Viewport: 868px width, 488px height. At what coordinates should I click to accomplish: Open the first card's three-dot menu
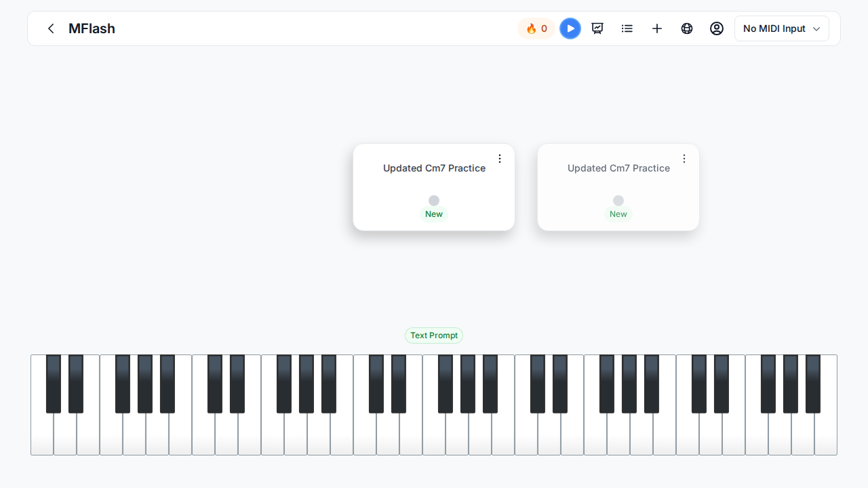coord(500,159)
